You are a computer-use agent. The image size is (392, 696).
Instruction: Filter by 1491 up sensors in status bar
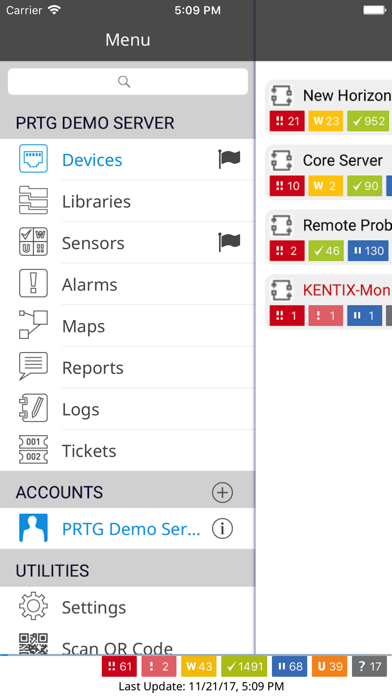[x=244, y=666]
